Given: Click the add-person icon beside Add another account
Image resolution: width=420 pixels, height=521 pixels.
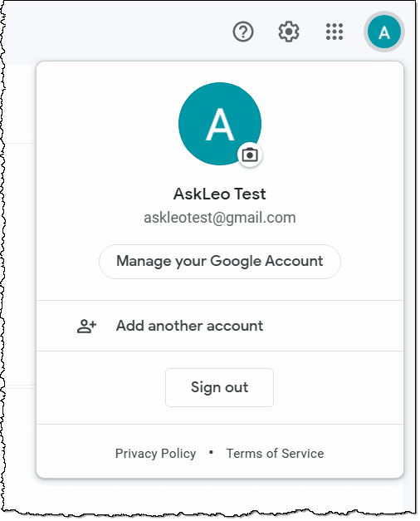Looking at the screenshot, I should [x=86, y=327].
